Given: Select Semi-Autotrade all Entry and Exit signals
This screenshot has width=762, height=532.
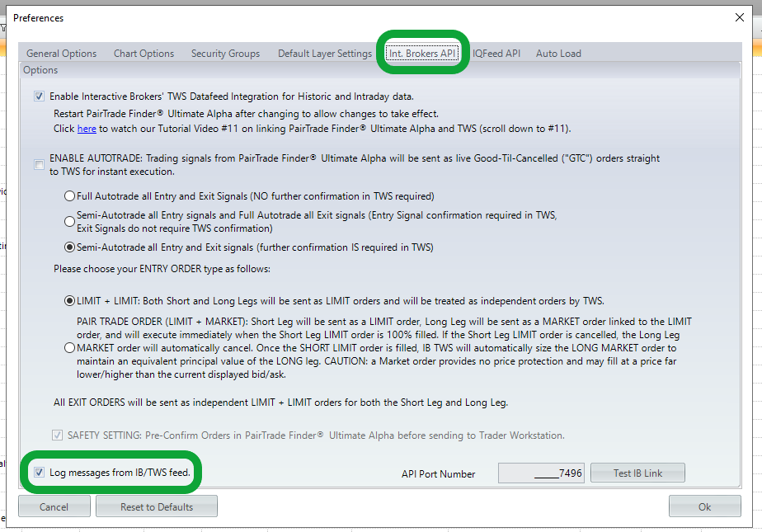Looking at the screenshot, I should point(69,247).
